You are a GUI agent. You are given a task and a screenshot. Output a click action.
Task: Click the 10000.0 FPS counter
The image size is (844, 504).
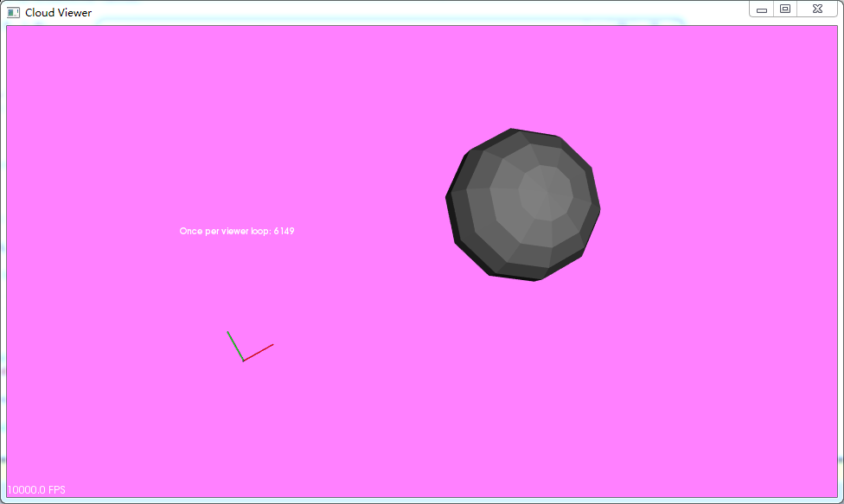tap(36, 490)
